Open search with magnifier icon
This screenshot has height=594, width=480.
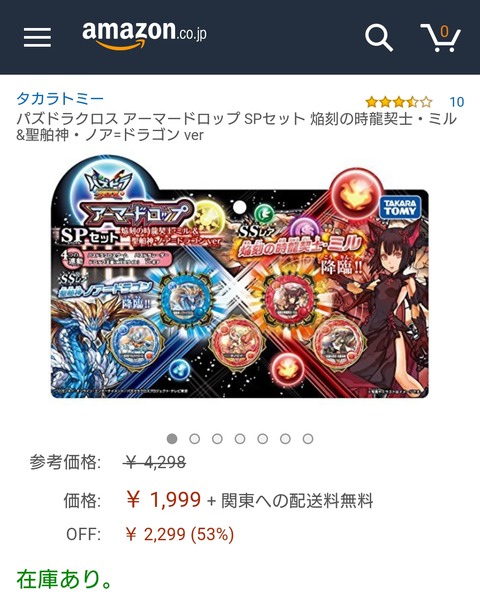point(378,38)
